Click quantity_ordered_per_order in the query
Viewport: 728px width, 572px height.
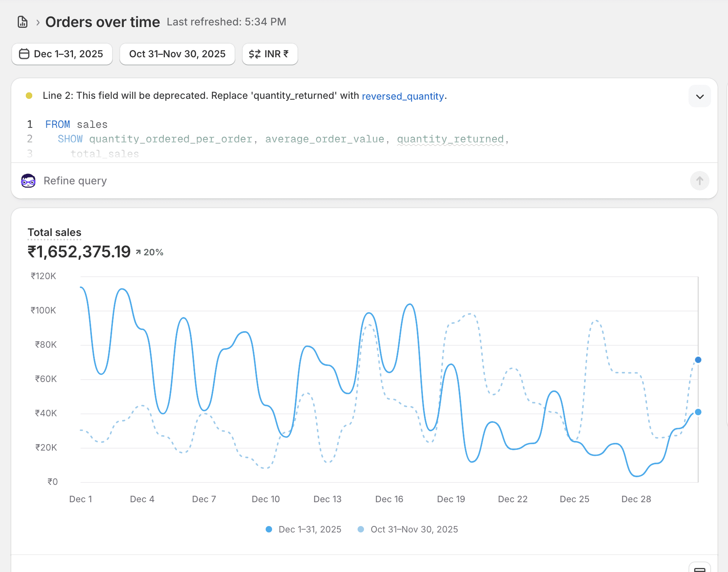pos(171,139)
